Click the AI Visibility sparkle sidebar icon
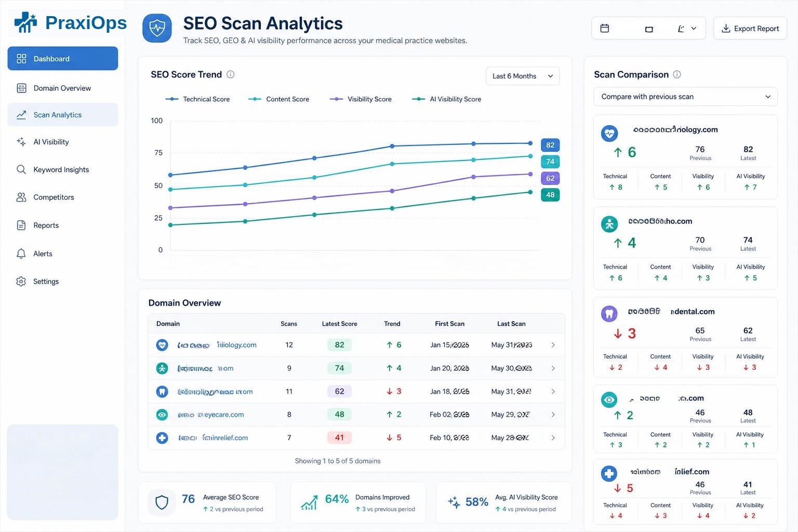Screen dimensions: 798x532 point(21,142)
